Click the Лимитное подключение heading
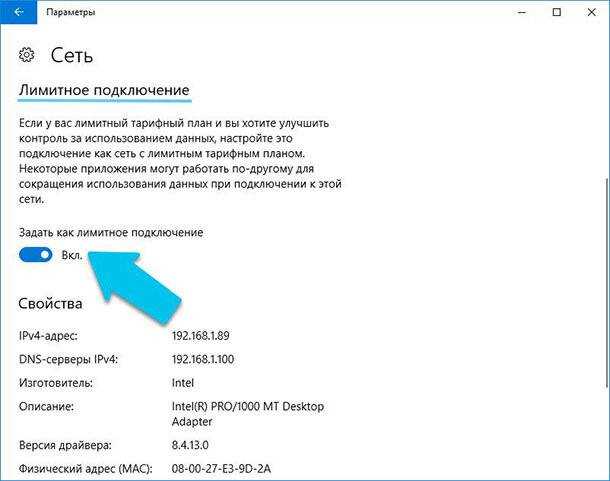Viewport: 610px width, 481px height. click(x=104, y=90)
